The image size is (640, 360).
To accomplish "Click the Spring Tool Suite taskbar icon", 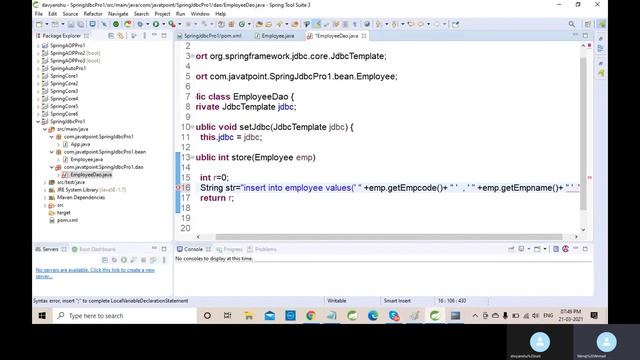I will [x=435, y=316].
